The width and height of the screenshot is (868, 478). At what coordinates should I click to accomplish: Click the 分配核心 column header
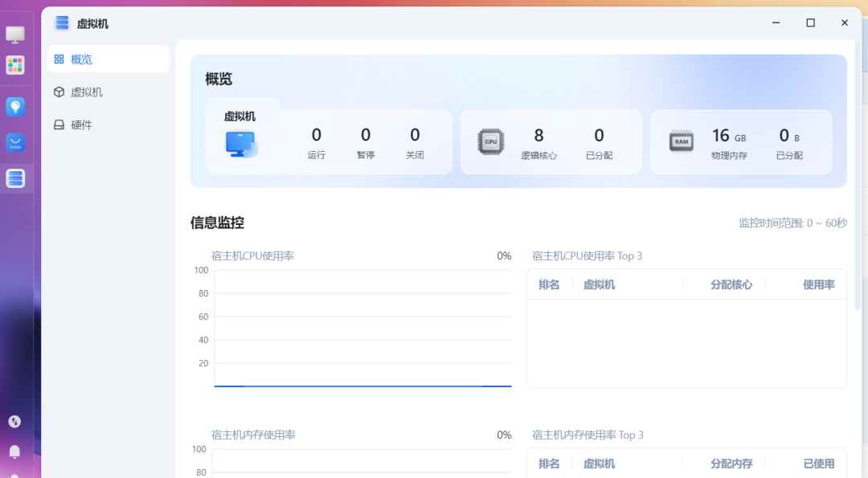tap(731, 285)
